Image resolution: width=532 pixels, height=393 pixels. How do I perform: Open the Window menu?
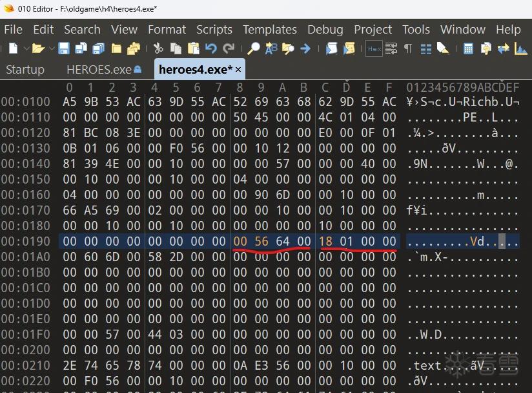pyautogui.click(x=463, y=30)
